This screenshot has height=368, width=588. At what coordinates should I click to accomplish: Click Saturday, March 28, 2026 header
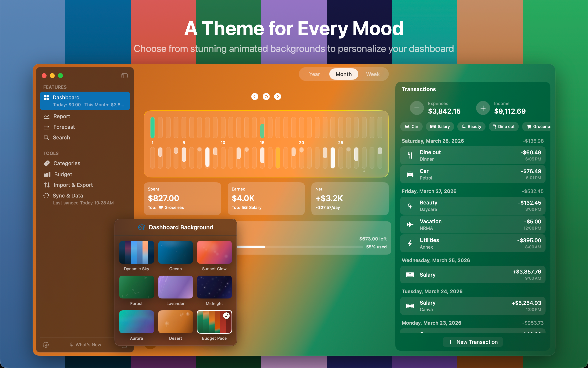pos(433,141)
